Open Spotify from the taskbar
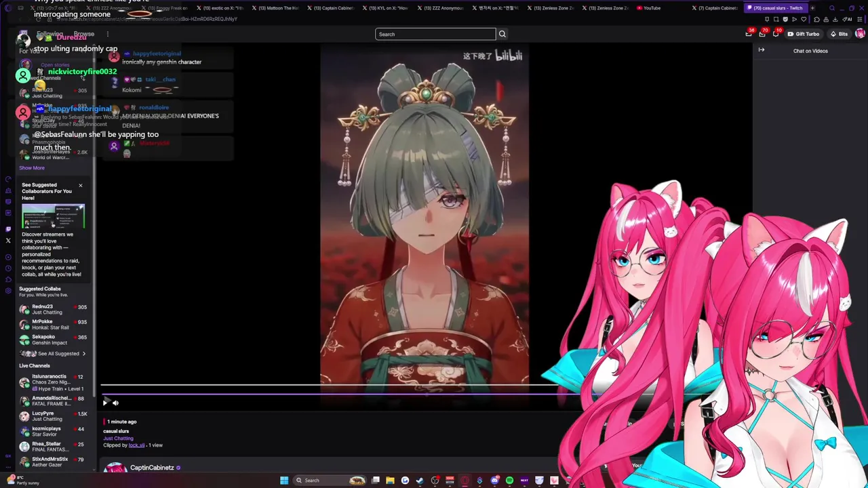The image size is (868, 488). (x=509, y=481)
